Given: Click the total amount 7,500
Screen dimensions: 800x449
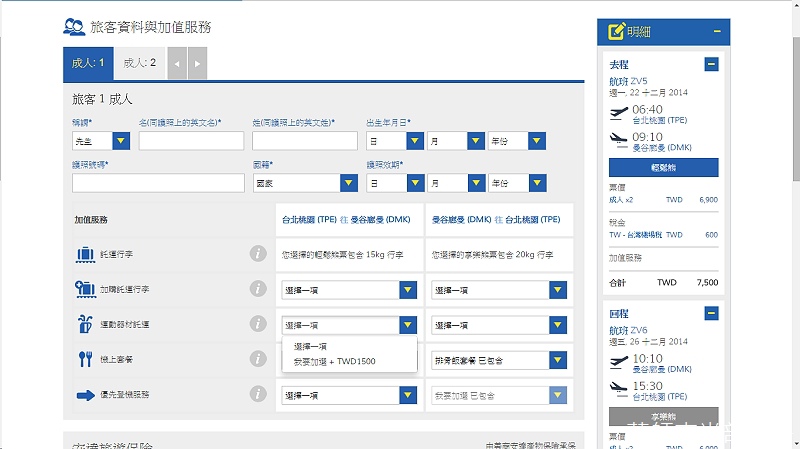Looking at the screenshot, I should pos(707,282).
